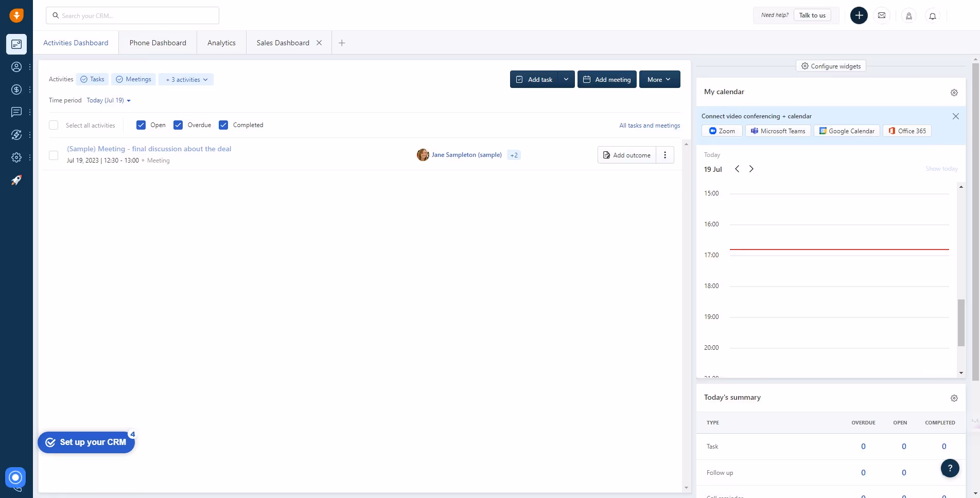This screenshot has height=498, width=980.
Task: Open the dashboard icon in left sidebar
Action: click(16, 44)
